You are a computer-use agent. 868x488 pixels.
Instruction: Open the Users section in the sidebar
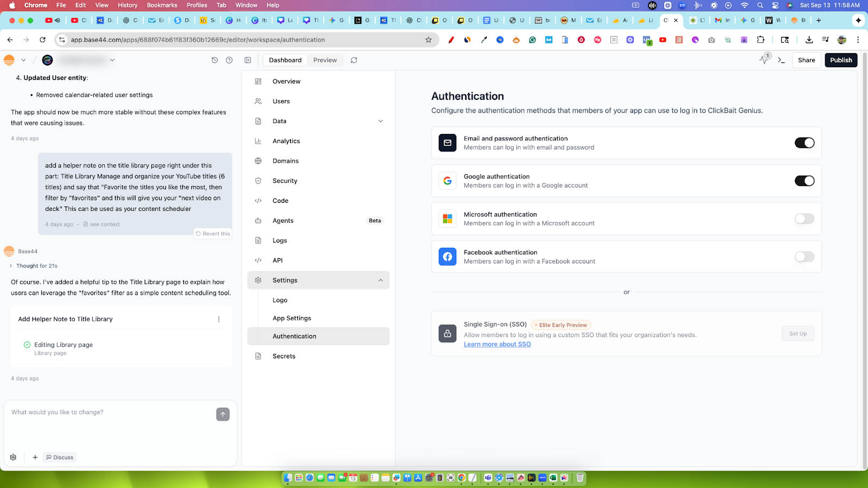pos(281,101)
